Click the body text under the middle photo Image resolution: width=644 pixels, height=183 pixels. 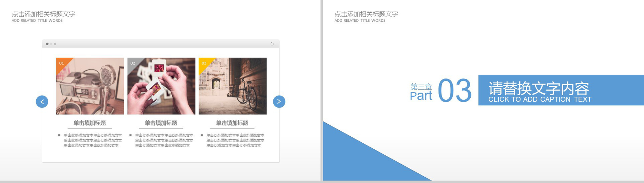click(164, 140)
